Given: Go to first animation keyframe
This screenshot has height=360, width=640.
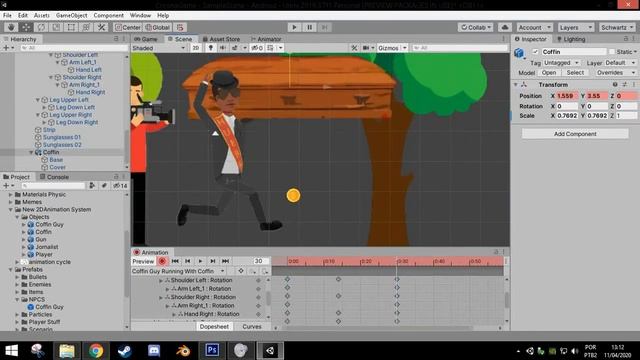Looking at the screenshot, I should [175, 261].
